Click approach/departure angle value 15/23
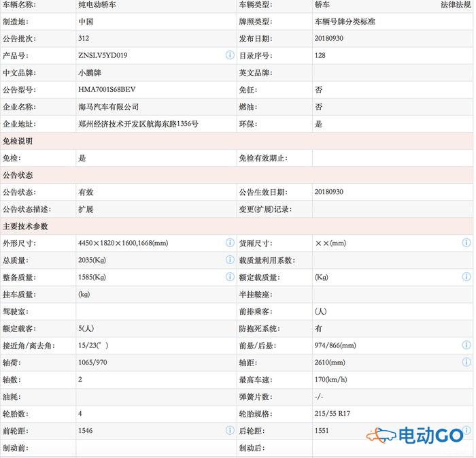Image resolution: width=476 pixels, height=458 pixels. 93,345
